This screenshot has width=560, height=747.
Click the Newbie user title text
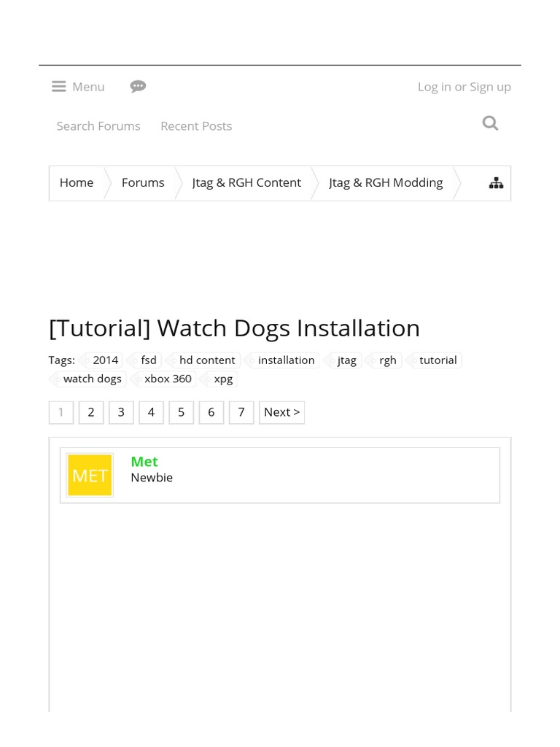coord(152,478)
